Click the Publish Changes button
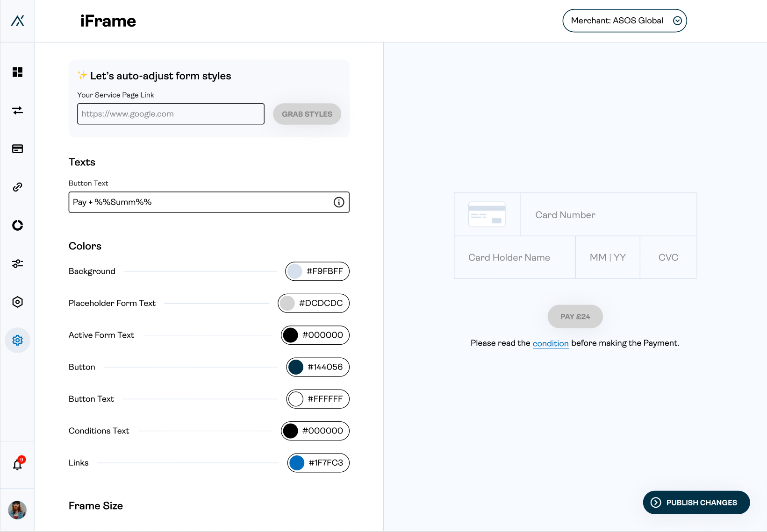The width and height of the screenshot is (767, 532). [696, 503]
